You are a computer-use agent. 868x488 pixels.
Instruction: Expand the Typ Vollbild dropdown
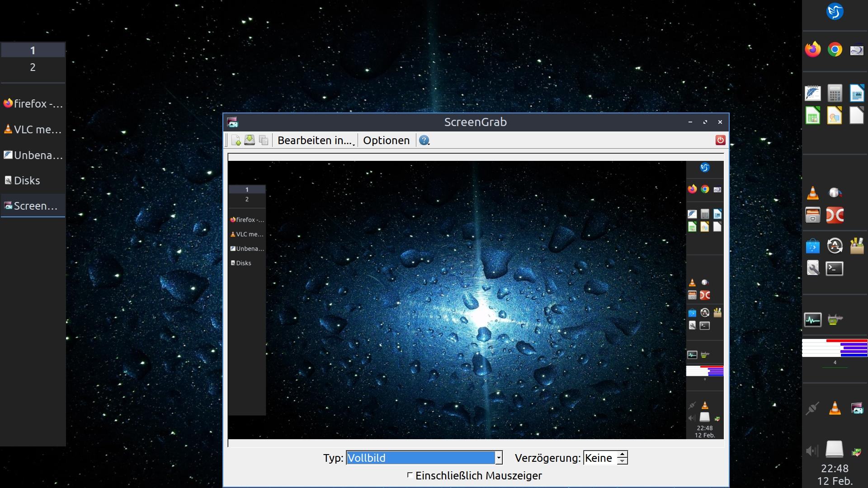pos(498,458)
